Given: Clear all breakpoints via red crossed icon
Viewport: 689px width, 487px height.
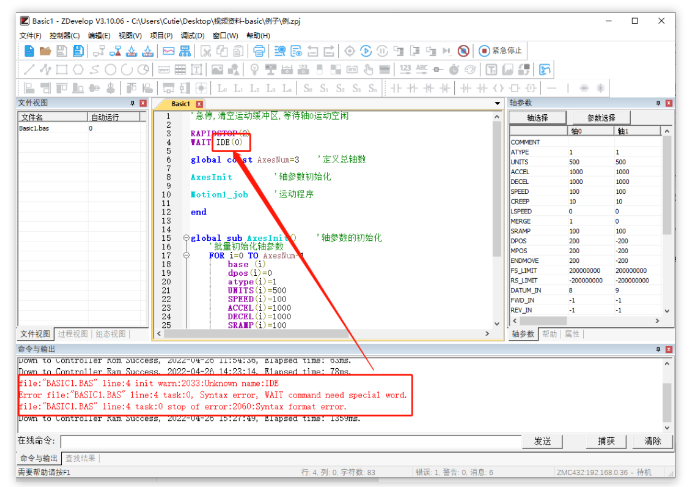Looking at the screenshot, I should tap(463, 51).
